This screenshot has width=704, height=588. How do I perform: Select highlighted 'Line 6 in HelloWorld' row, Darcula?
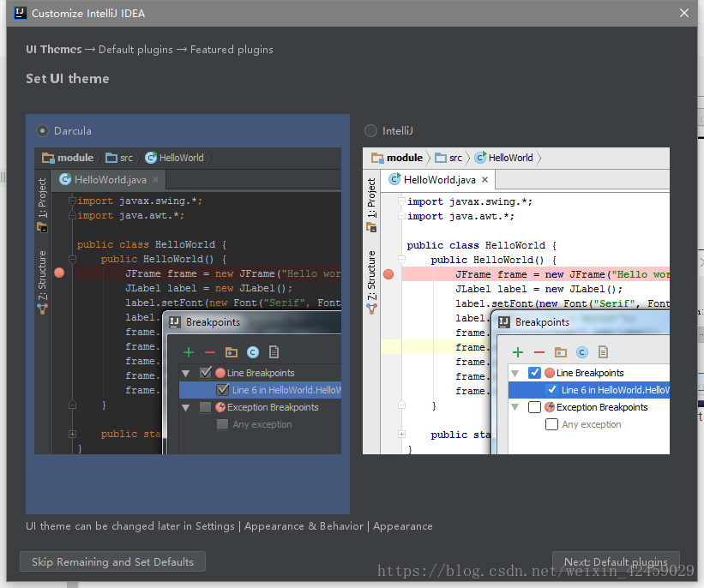point(260,390)
